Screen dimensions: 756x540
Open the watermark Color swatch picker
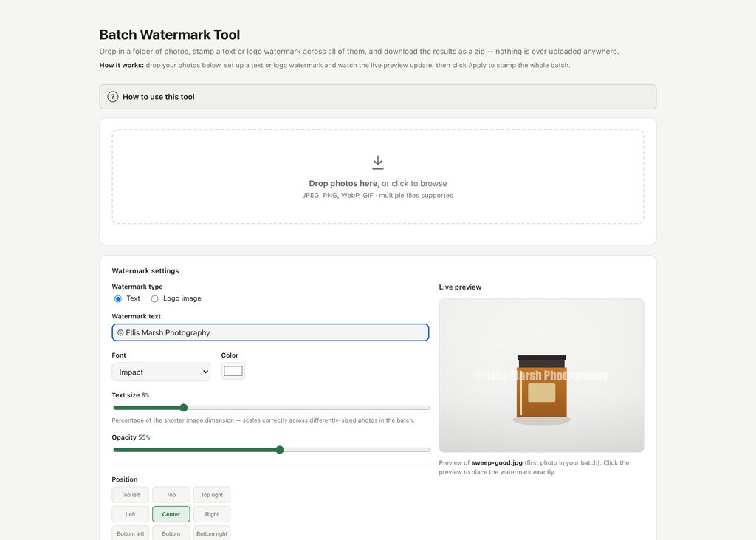pos(233,371)
